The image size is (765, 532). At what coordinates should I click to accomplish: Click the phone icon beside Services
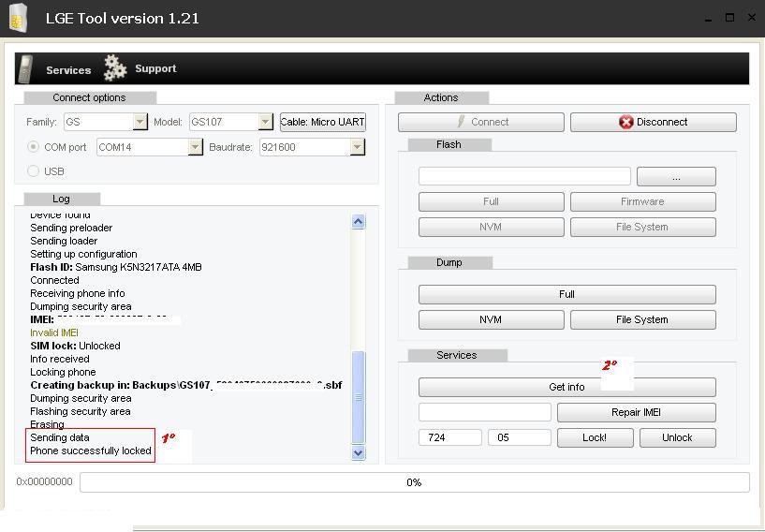pyautogui.click(x=25, y=68)
